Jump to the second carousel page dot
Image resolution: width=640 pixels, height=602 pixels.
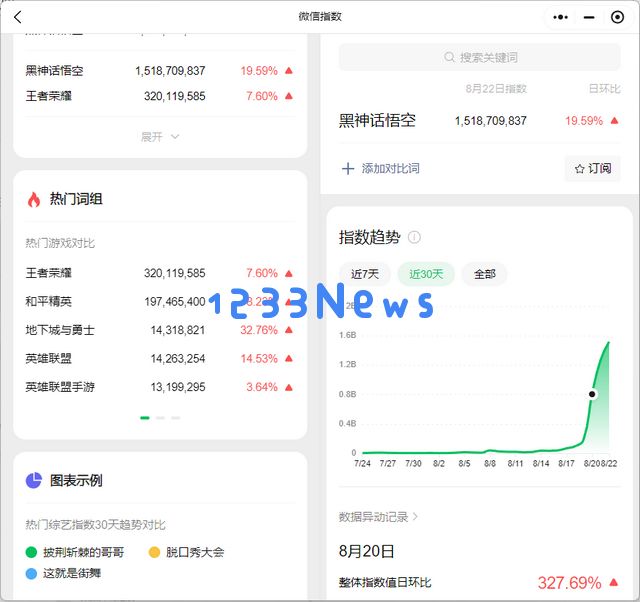pyautogui.click(x=160, y=418)
